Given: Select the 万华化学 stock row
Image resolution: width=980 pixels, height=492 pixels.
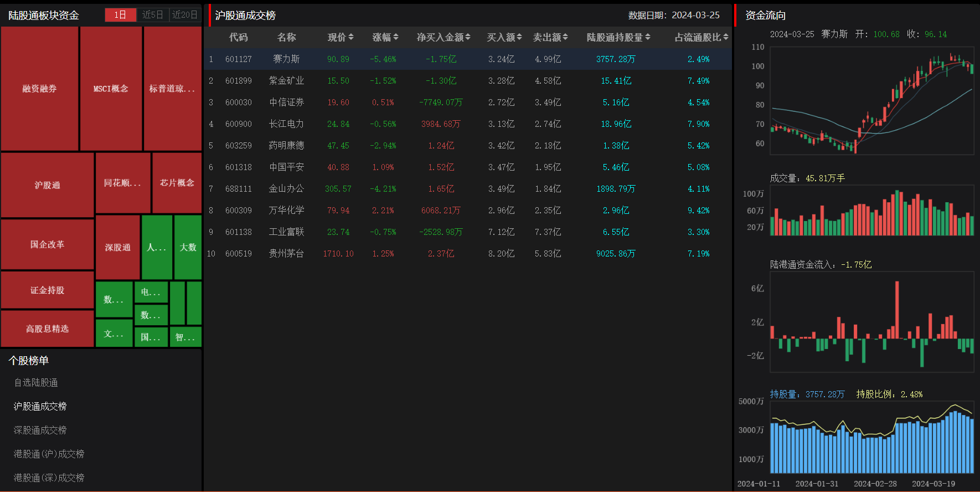Looking at the screenshot, I should pyautogui.click(x=468, y=210).
